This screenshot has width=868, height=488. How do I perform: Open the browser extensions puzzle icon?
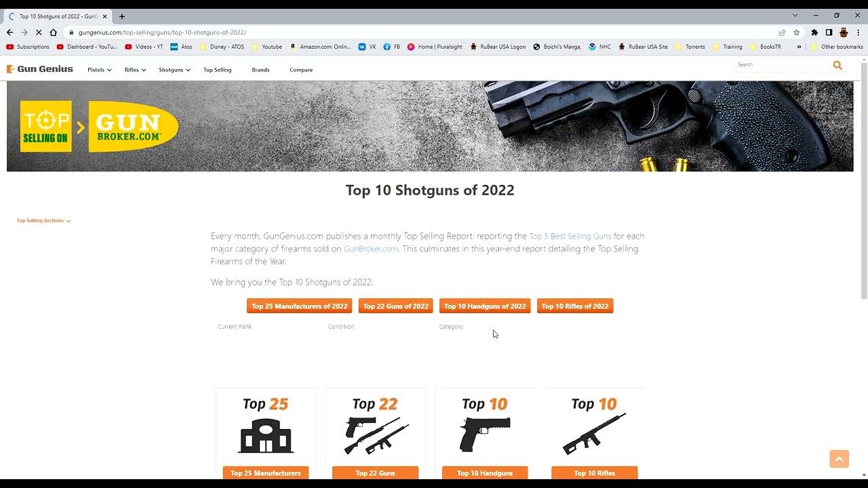(x=814, y=32)
